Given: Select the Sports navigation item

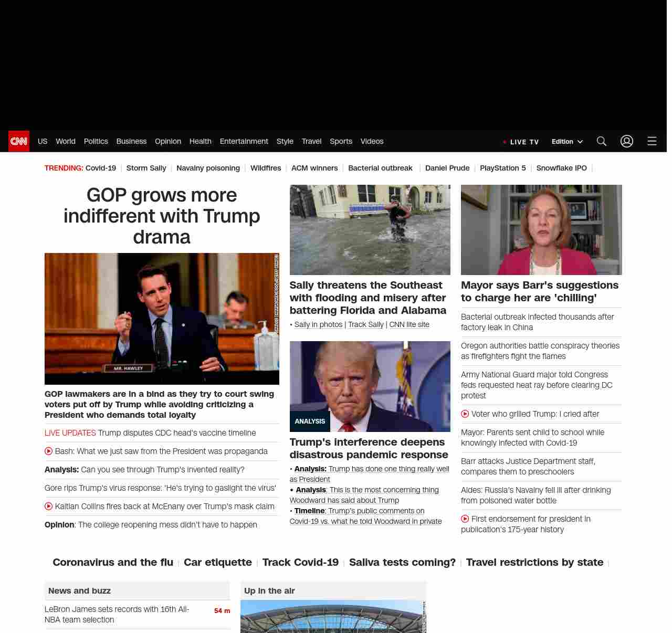Looking at the screenshot, I should (341, 141).
